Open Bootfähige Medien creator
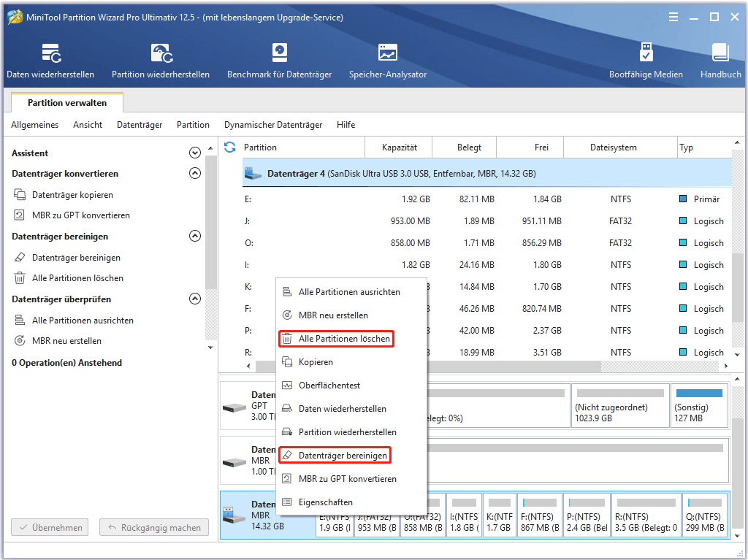The height and width of the screenshot is (560, 748). tap(646, 61)
